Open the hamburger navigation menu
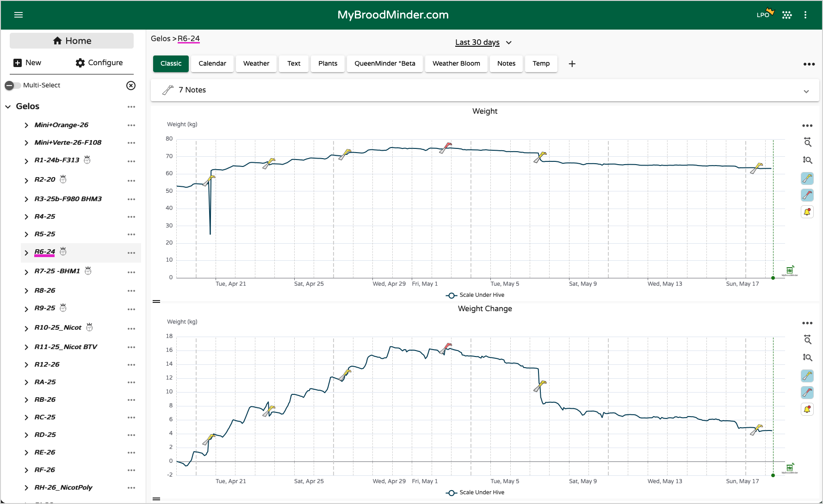Viewport: 823px width, 504px height. pyautogui.click(x=19, y=15)
